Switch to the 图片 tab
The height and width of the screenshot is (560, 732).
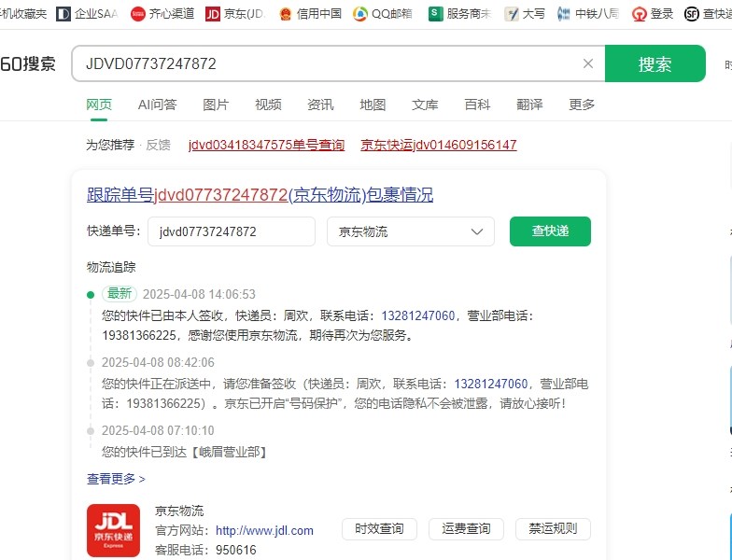[x=216, y=105]
